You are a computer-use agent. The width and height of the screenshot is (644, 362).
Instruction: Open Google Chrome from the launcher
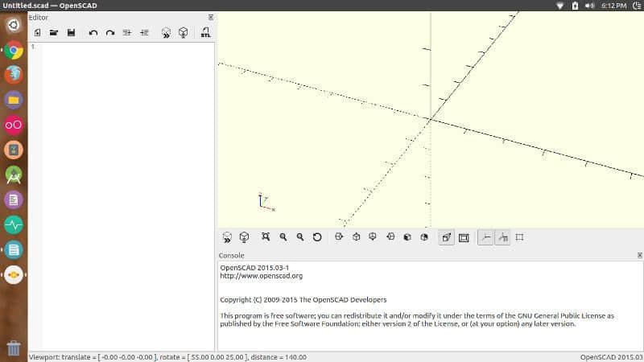(14, 50)
